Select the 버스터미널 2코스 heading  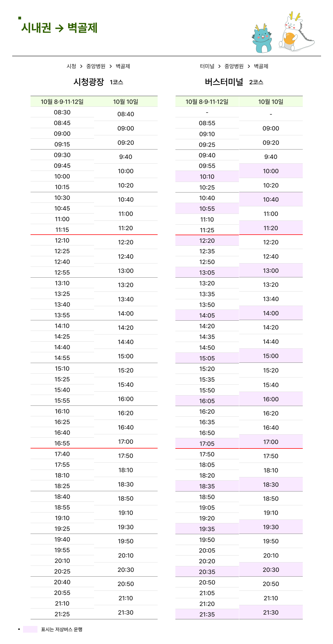(234, 82)
